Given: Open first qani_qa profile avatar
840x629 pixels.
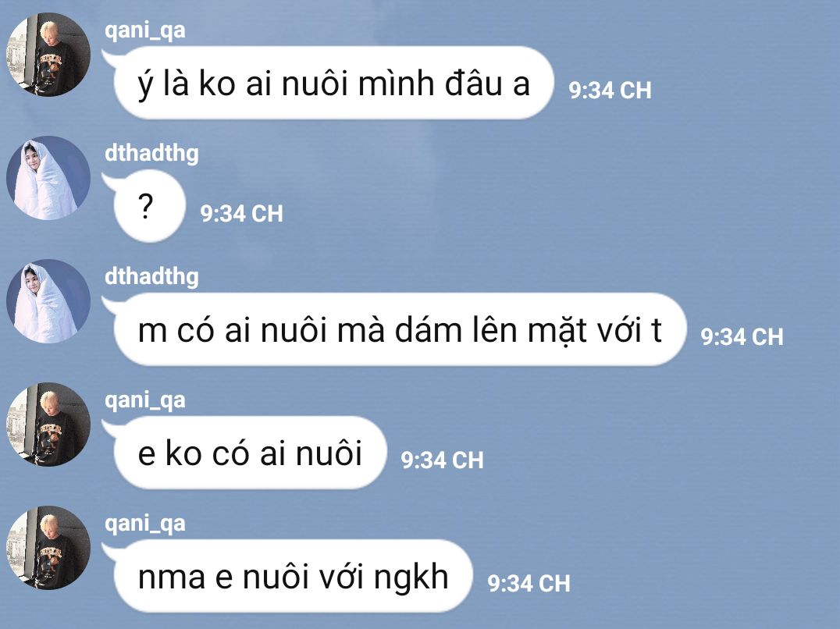Looking at the screenshot, I should point(48,55).
